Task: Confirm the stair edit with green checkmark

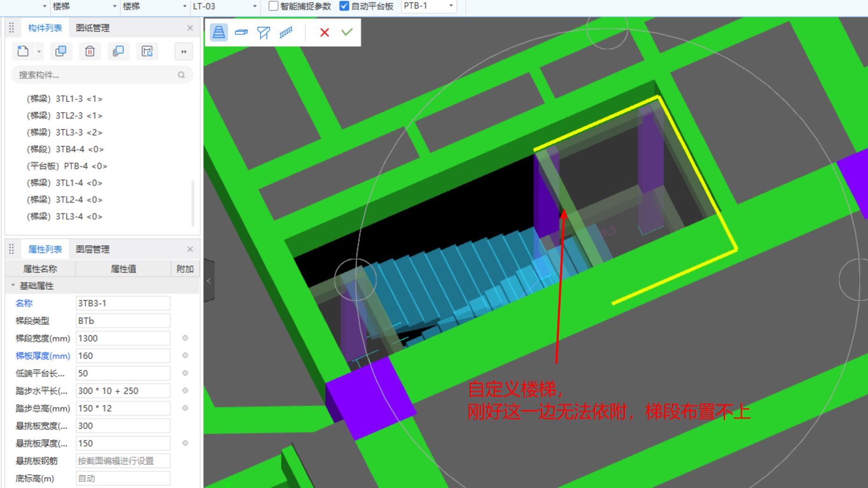Action: pos(347,32)
